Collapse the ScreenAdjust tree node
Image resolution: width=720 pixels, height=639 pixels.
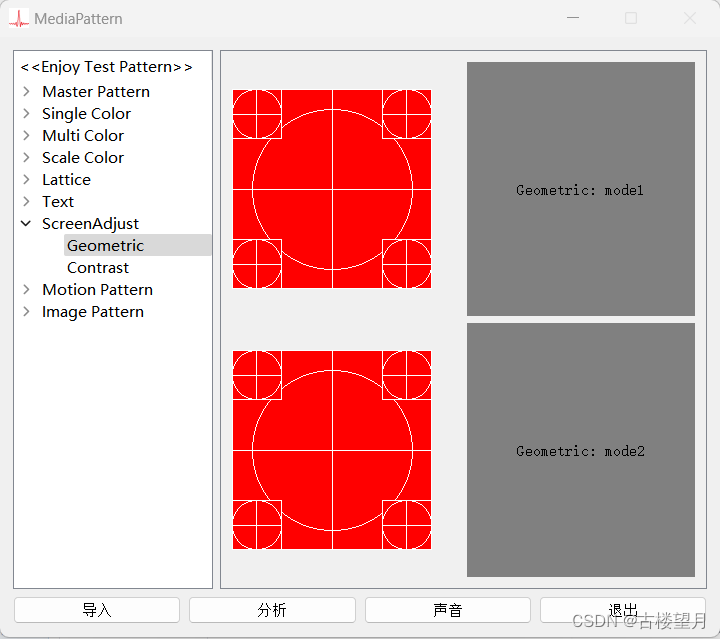click(x=27, y=224)
